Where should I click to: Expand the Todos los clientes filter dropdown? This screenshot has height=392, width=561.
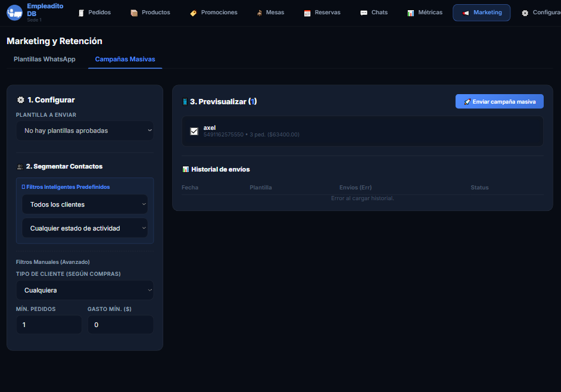pyautogui.click(x=85, y=204)
